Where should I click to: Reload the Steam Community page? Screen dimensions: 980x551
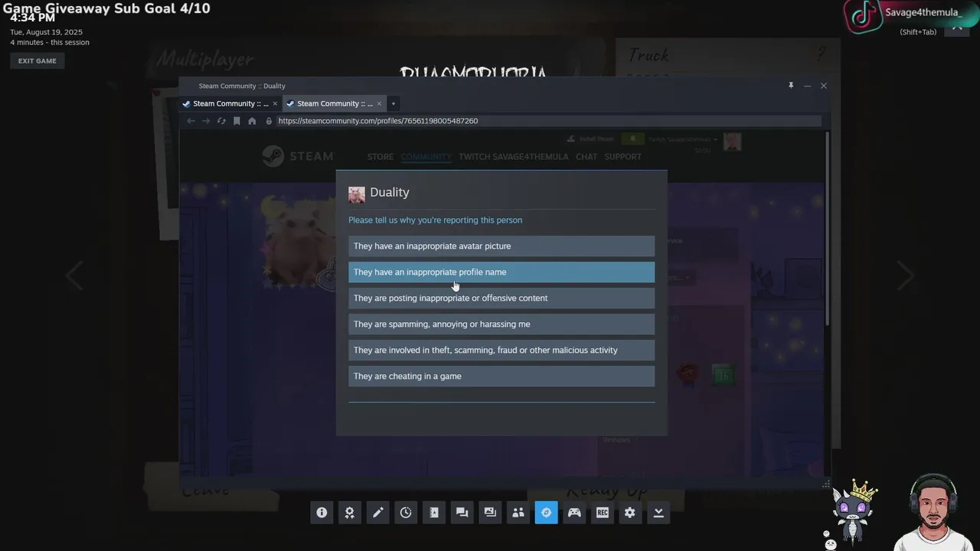click(221, 121)
